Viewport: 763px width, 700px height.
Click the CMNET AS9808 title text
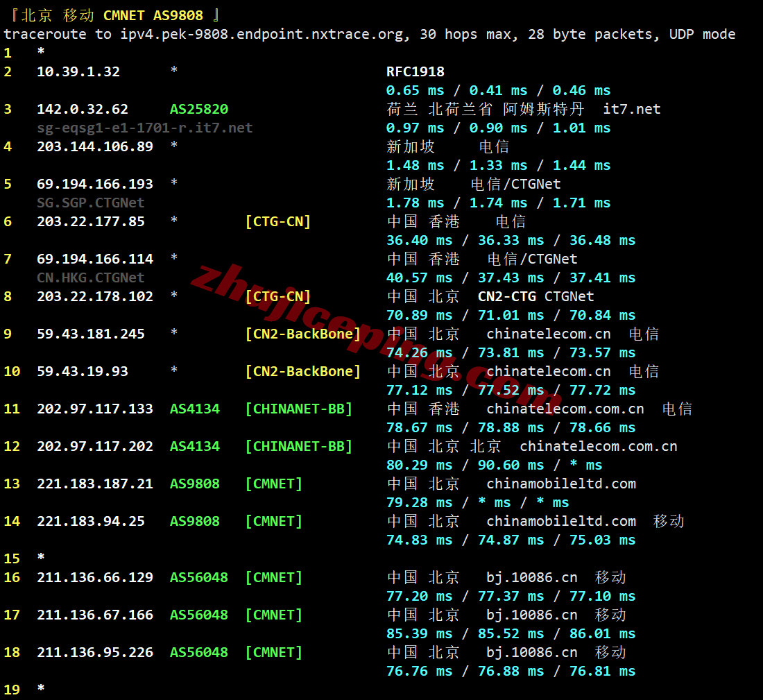153,15
